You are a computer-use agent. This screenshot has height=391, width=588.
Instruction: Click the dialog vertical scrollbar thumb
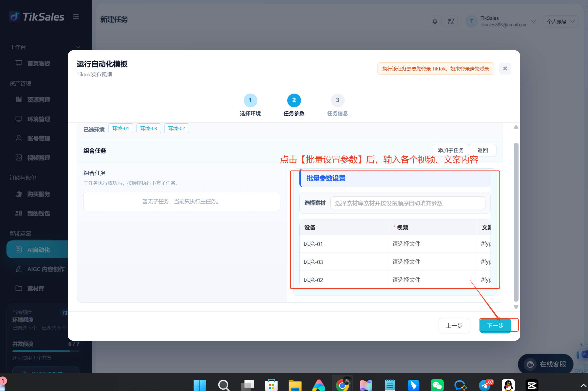click(516, 222)
